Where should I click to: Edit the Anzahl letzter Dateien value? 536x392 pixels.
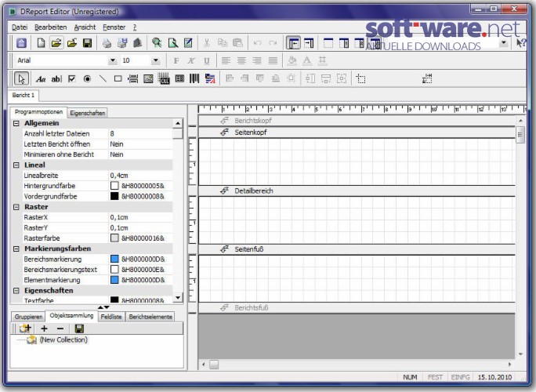(140, 134)
